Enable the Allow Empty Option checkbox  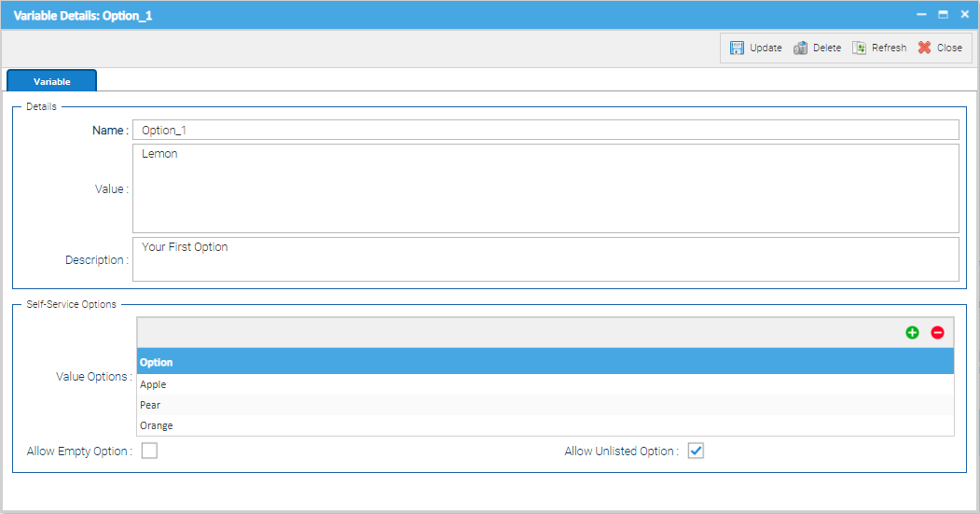coord(149,451)
